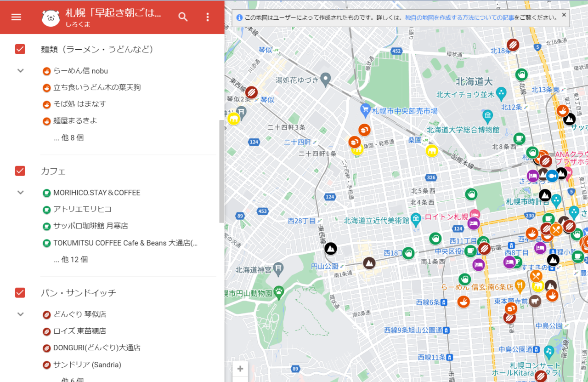Click the sidebar vertical scrollbar thumb
The image size is (588, 382).
tap(222, 171)
